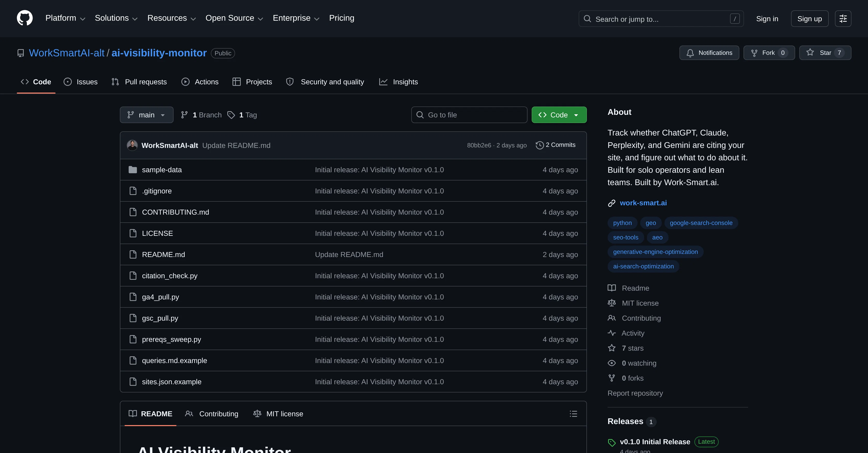This screenshot has width=868, height=453.
Task: Open WorkSmartAI-alt avatar in commit row
Action: 132,145
